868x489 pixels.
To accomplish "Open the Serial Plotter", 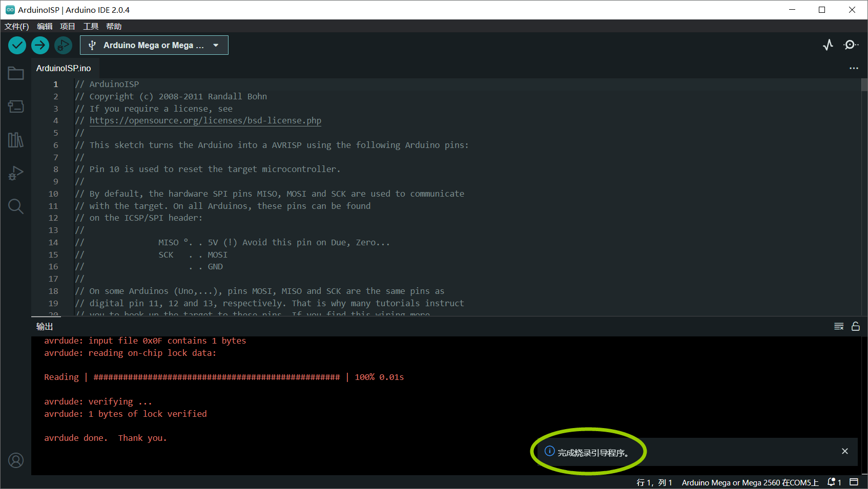I will point(828,45).
